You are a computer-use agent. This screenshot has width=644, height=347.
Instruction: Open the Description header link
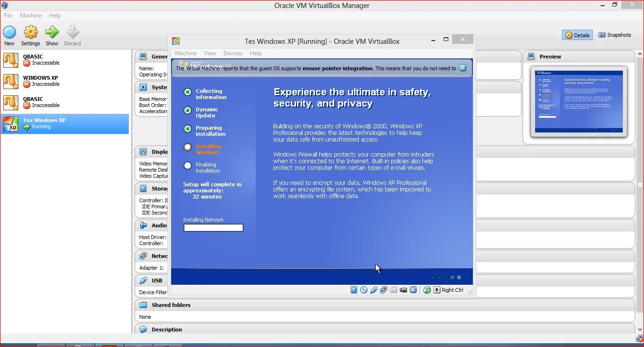[x=167, y=330]
